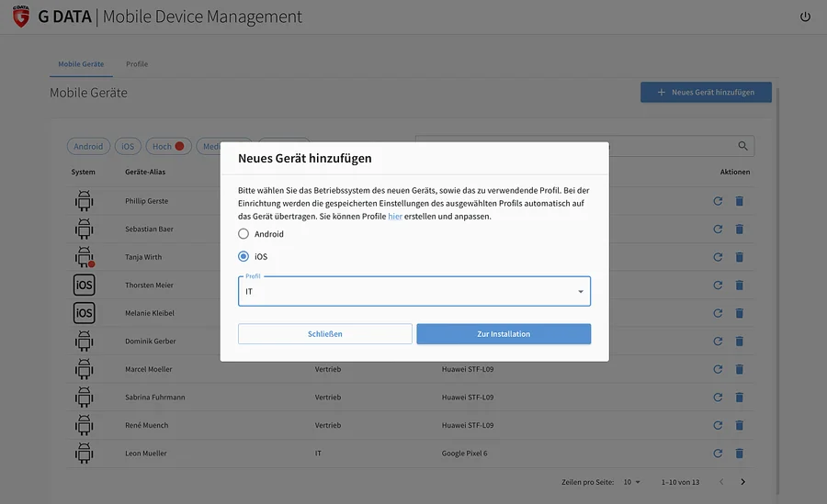This screenshot has width=827, height=504.
Task: Toggle the iOS filter chip
Action: 128,146
